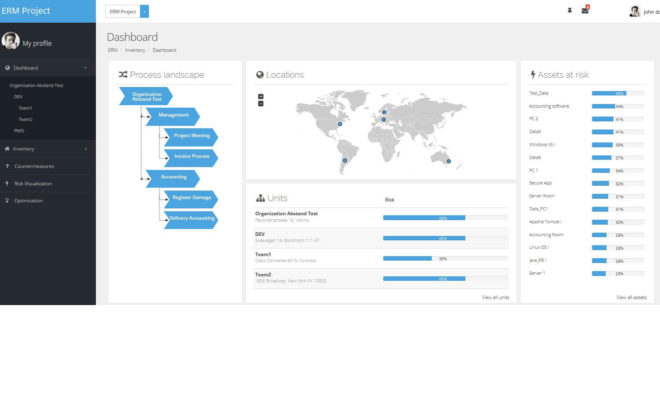Open Risk Visualization in the sidebar
Screen dimensions: 660x420
click(x=48, y=183)
